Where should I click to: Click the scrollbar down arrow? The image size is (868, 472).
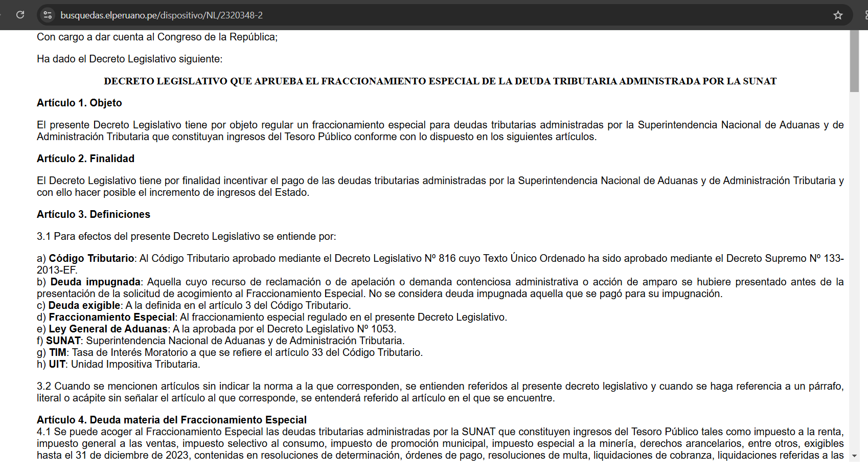pos(854,456)
